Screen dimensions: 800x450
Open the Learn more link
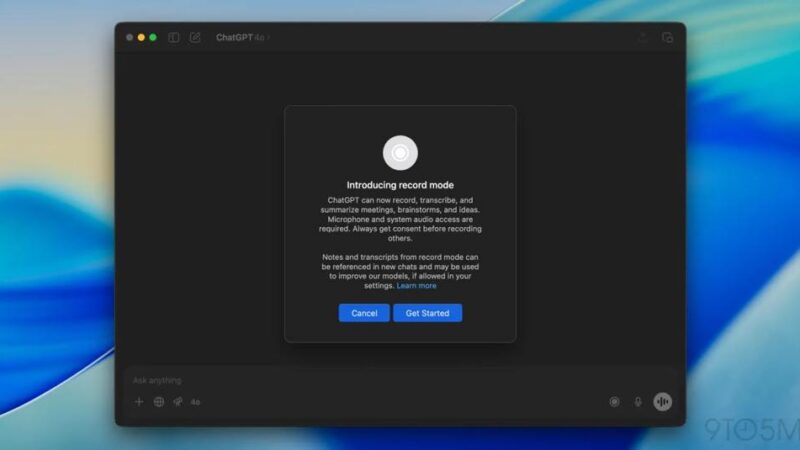(x=416, y=286)
